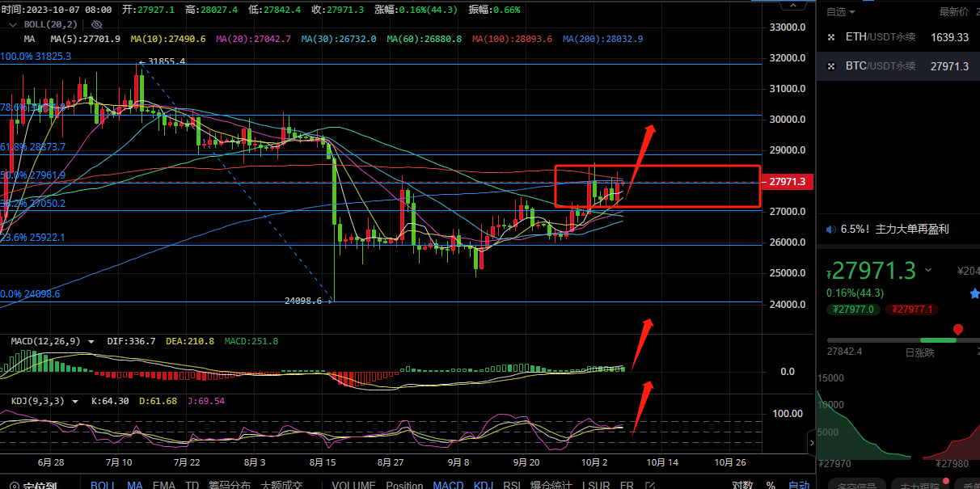Switch price axis to % percentage
Viewport: 980px width, 489px height.
point(771,486)
